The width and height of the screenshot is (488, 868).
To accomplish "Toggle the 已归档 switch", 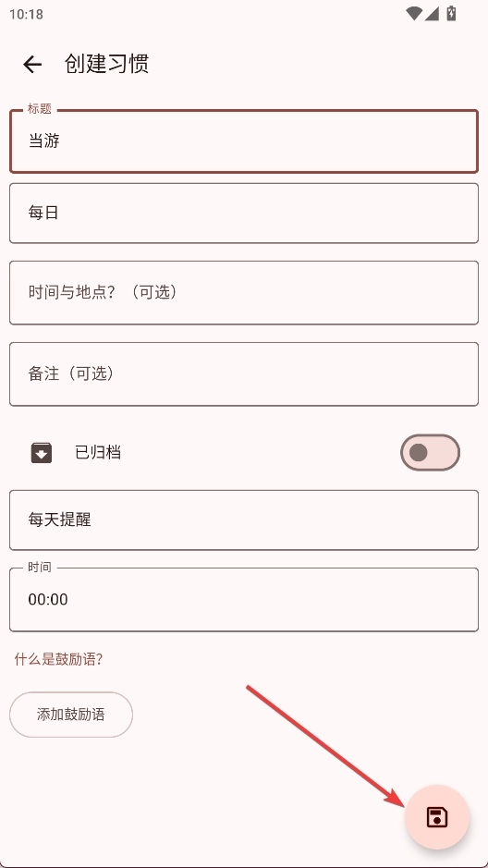I will [430, 452].
